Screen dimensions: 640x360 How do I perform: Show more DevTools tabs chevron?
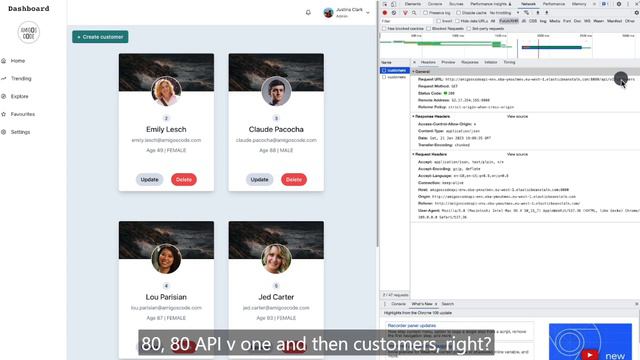(x=594, y=4)
